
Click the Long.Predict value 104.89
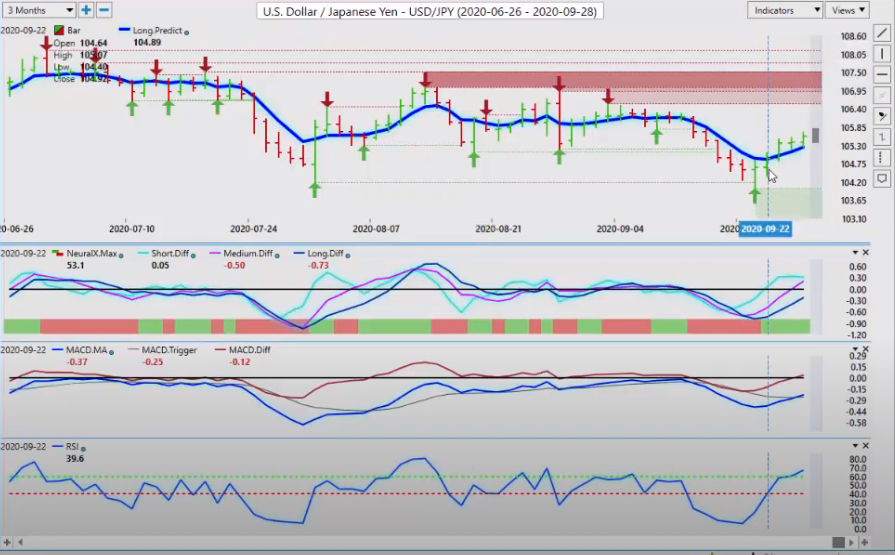147,42
